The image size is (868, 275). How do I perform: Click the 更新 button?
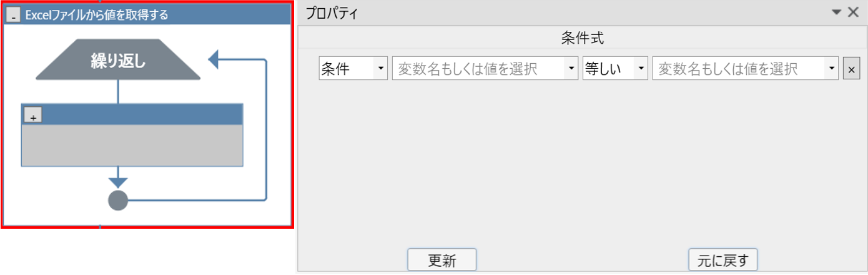click(442, 260)
